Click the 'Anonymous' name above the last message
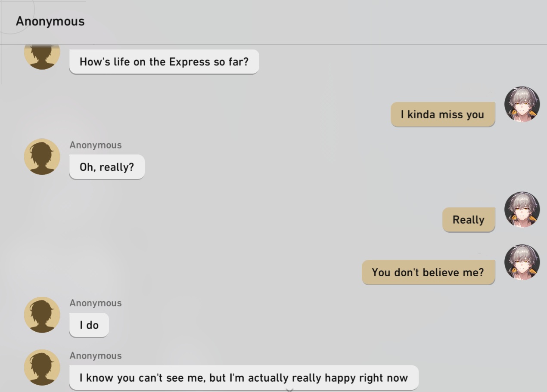 [x=96, y=356]
